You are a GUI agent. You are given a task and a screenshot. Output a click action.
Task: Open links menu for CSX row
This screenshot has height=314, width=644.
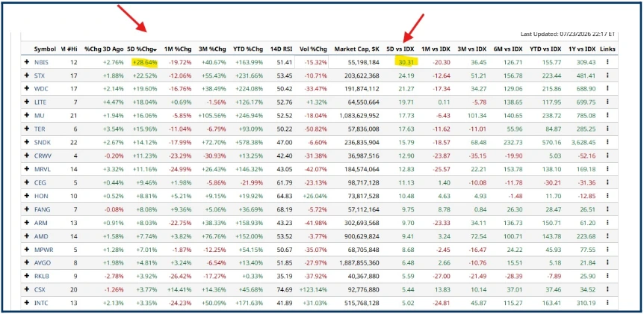point(607,289)
